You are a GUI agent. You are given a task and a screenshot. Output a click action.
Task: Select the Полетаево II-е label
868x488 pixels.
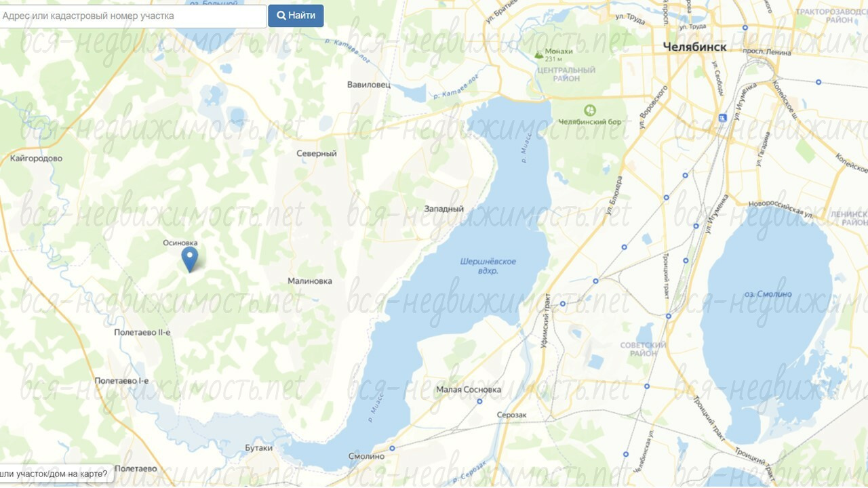(x=142, y=332)
